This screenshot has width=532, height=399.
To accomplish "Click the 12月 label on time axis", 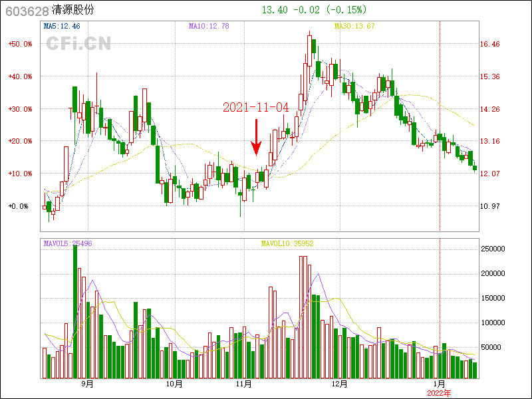I will 340,384.
